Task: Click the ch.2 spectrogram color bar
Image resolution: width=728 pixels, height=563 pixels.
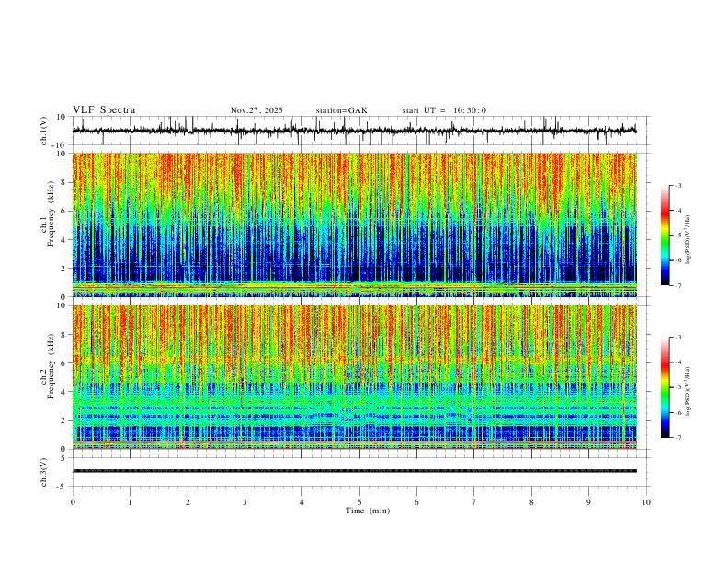Action: click(x=665, y=387)
